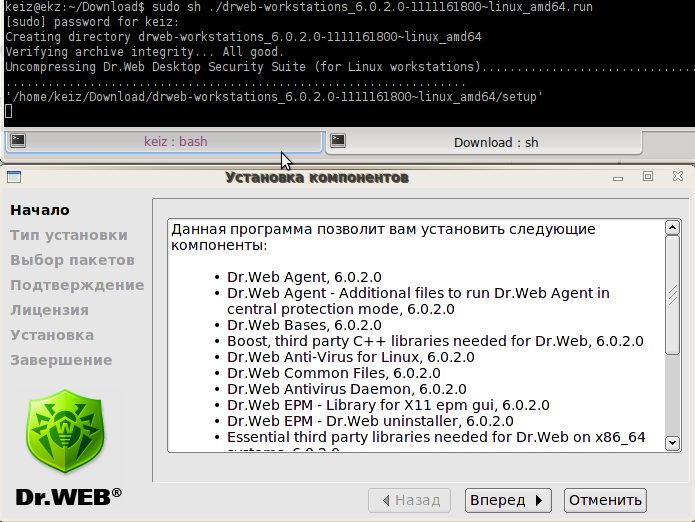This screenshot has width=695, height=522.
Task: Click the terminal cursor block
Action: tap(8, 111)
